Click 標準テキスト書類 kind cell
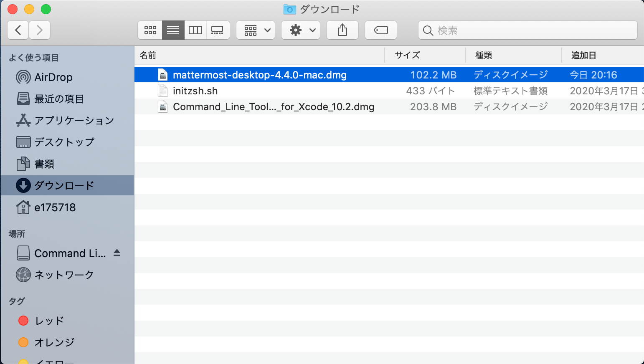 click(511, 91)
